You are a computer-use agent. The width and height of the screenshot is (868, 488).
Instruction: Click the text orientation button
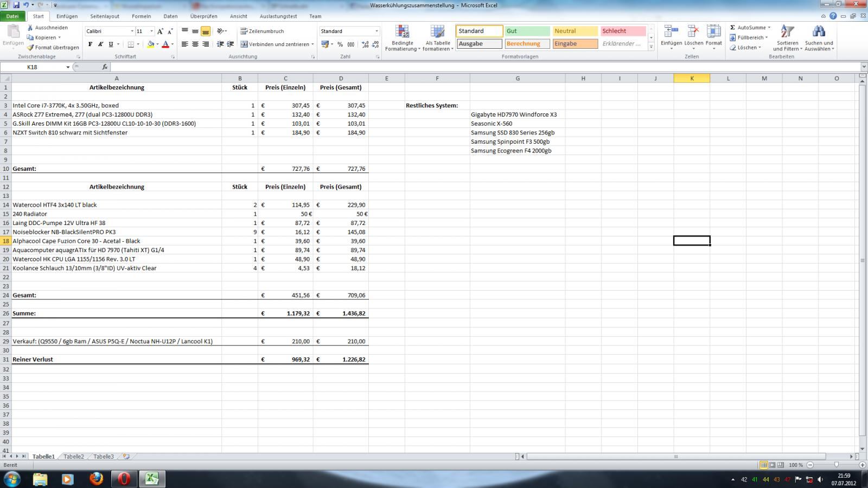pyautogui.click(x=221, y=31)
